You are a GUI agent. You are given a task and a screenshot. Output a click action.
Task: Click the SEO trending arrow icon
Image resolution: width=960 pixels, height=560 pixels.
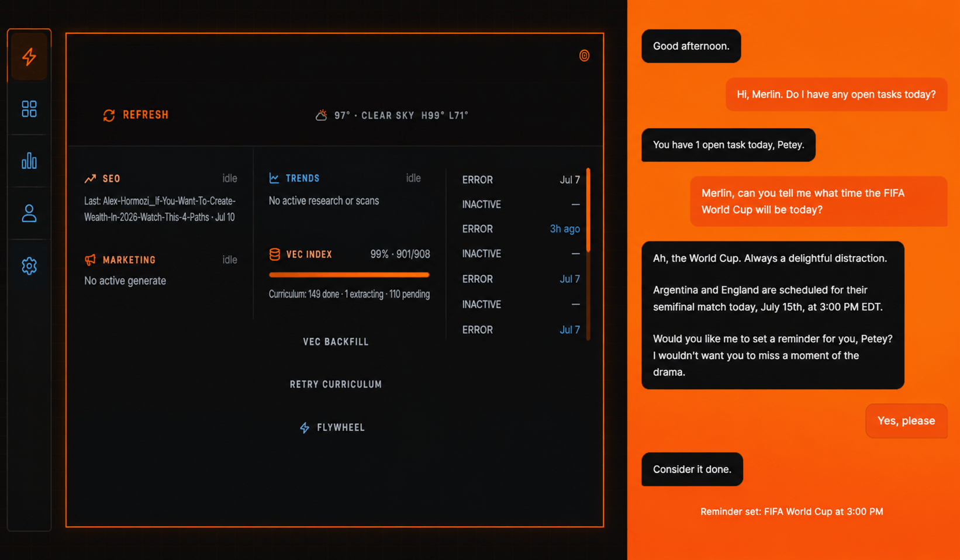point(90,179)
